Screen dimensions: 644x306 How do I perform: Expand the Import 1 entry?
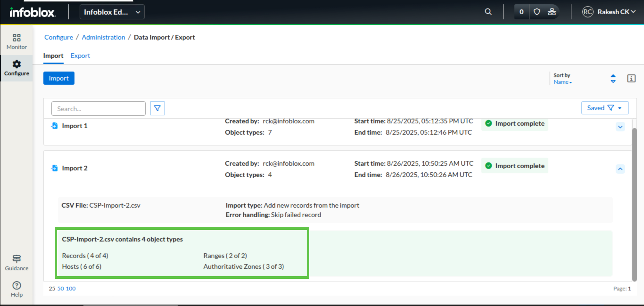[x=620, y=127]
